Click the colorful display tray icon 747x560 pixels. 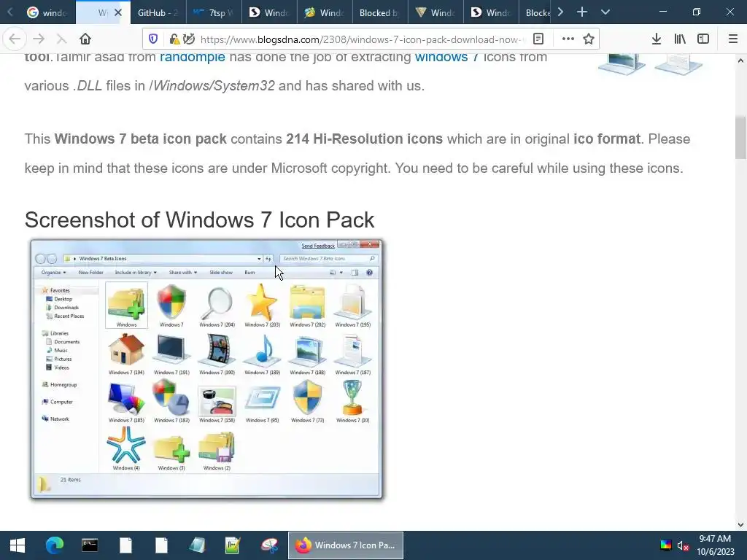[665, 545]
